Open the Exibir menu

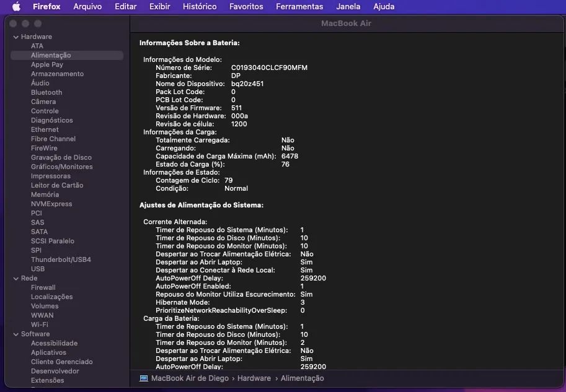[x=159, y=6]
